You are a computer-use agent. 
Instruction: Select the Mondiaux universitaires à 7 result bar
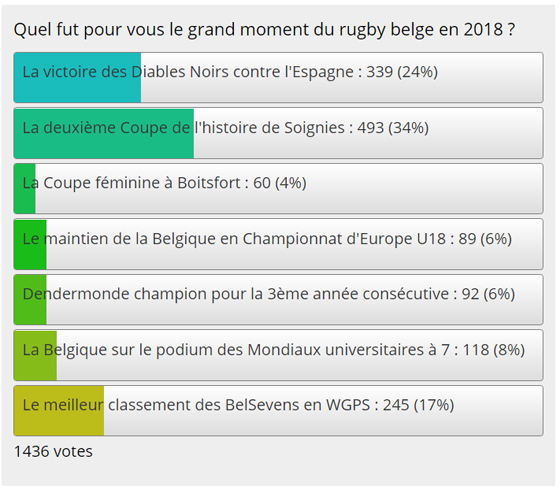pyautogui.click(x=279, y=355)
